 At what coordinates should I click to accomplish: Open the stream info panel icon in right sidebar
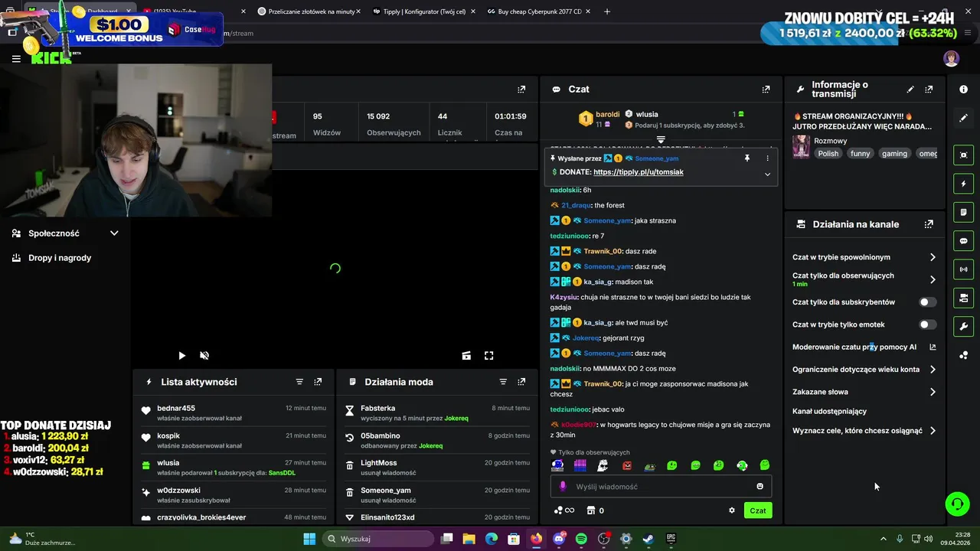point(963,90)
